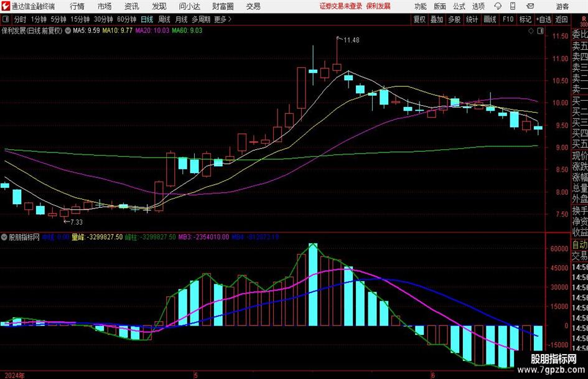Open the 交易 menu
Screen dimensions: 588x379
[x=253, y=6]
